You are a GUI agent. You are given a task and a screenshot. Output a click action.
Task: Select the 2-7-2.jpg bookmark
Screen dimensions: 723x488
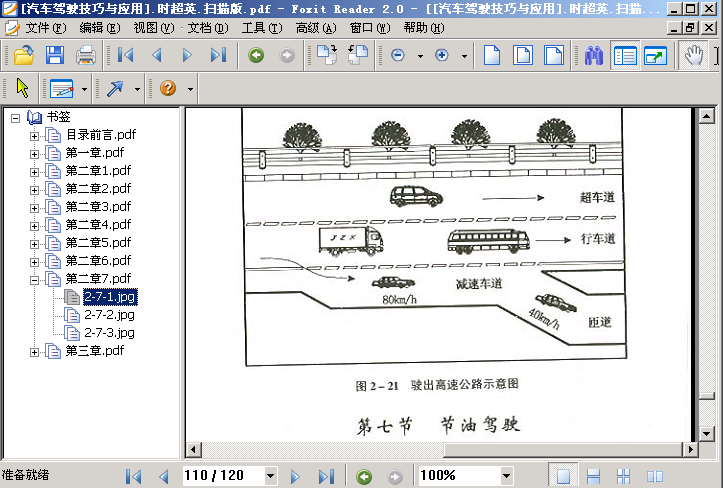[109, 315]
